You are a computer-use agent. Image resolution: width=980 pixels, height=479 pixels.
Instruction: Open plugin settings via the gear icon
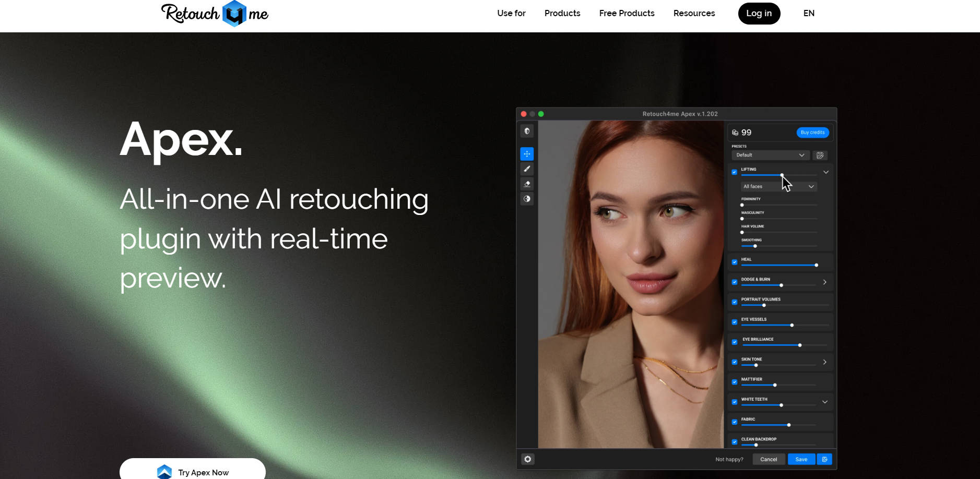[x=528, y=459]
